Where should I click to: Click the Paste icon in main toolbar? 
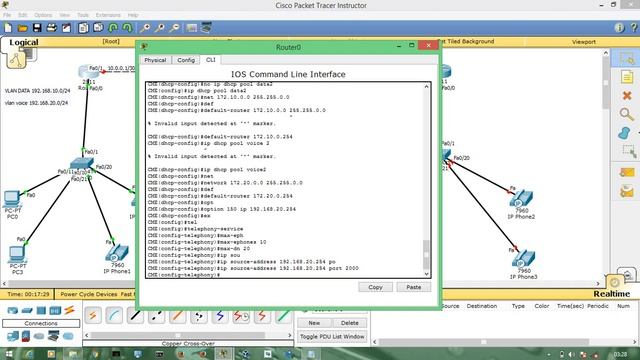(x=98, y=28)
